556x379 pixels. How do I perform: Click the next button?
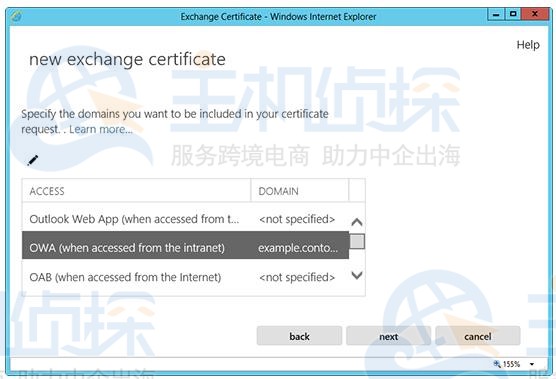[x=389, y=336]
